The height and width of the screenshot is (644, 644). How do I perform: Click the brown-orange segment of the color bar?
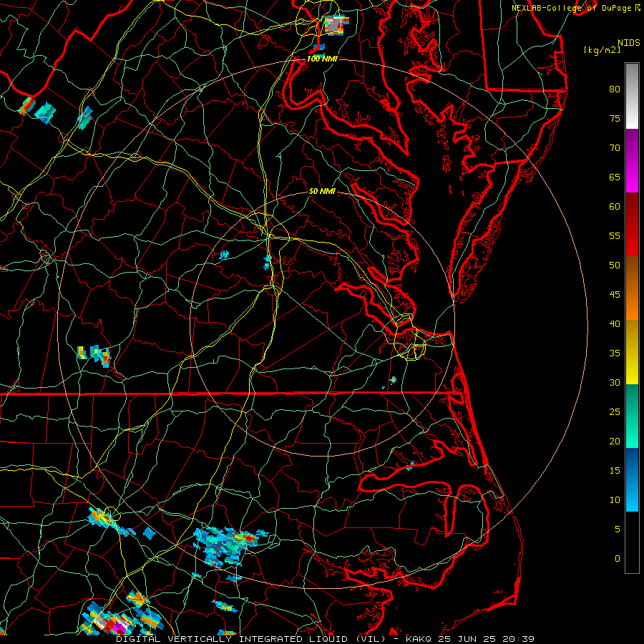coord(632,288)
